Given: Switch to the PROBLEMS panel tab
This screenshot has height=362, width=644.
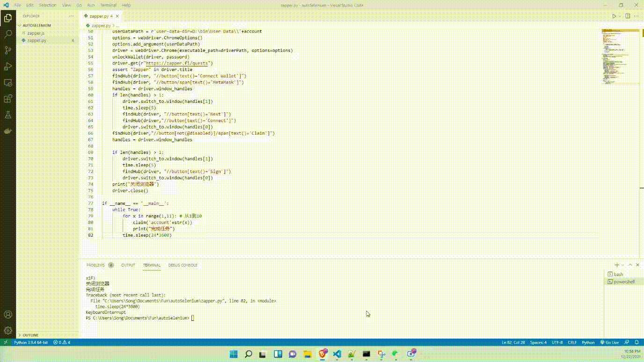Looking at the screenshot, I should (95, 265).
